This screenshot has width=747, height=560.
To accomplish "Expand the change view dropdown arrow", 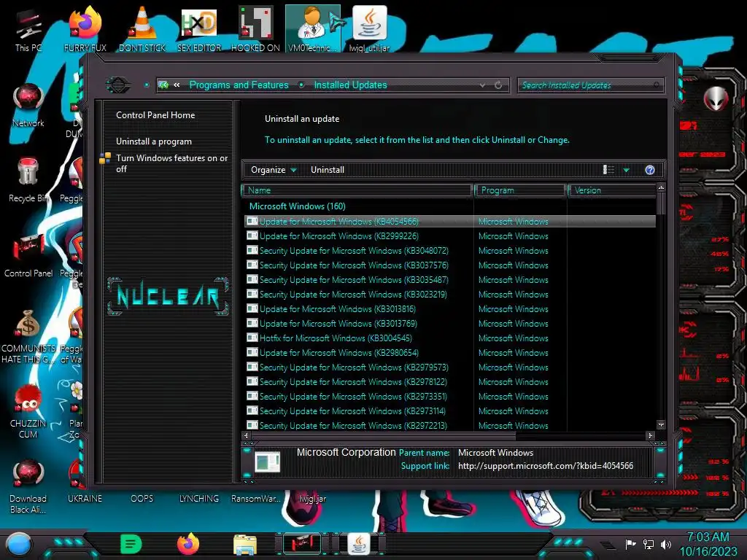I will (626, 170).
